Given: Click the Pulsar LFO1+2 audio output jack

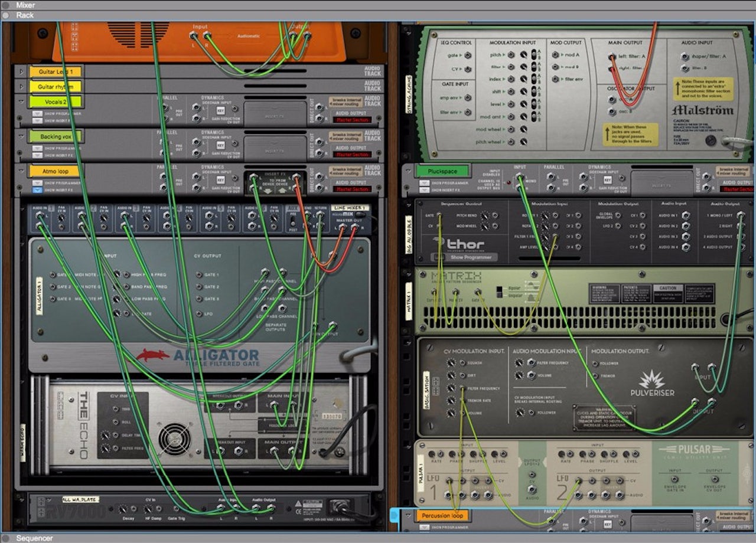Looking at the screenshot, I should [x=531, y=489].
